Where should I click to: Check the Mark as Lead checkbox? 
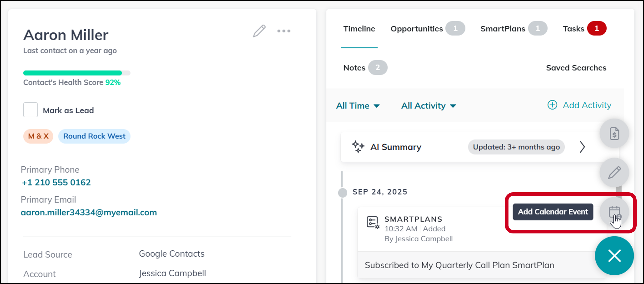[x=31, y=110]
